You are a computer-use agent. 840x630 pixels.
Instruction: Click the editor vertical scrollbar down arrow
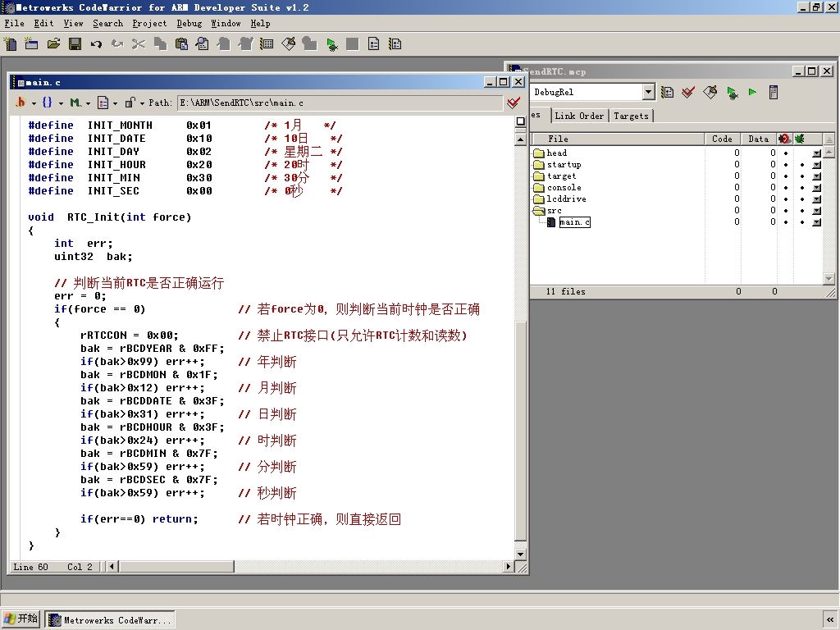pos(520,554)
